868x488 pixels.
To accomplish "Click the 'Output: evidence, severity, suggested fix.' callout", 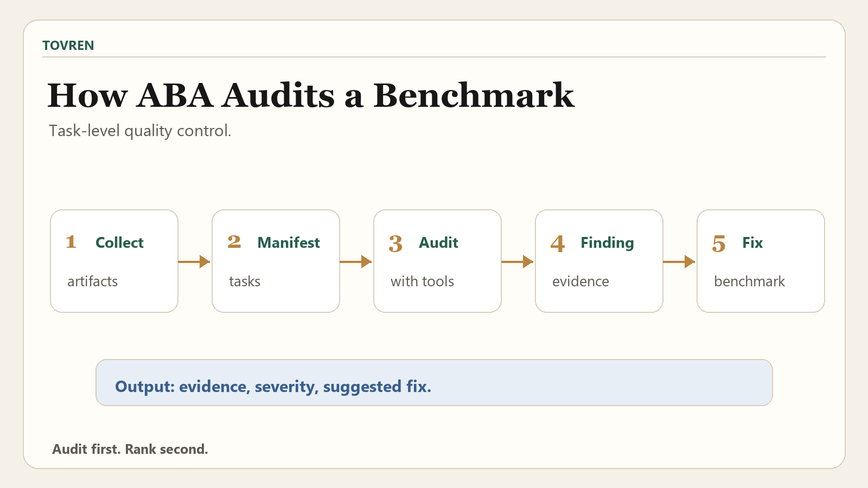I will (x=434, y=382).
